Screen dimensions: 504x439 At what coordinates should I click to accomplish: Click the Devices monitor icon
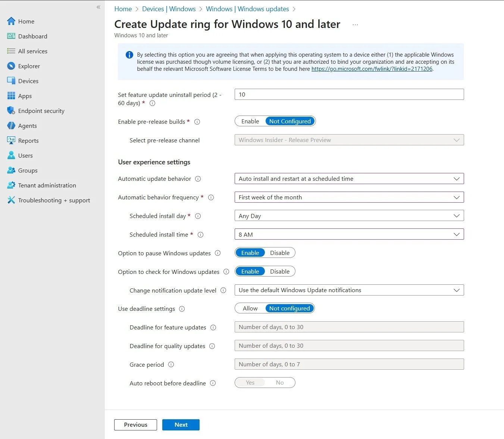coord(11,81)
